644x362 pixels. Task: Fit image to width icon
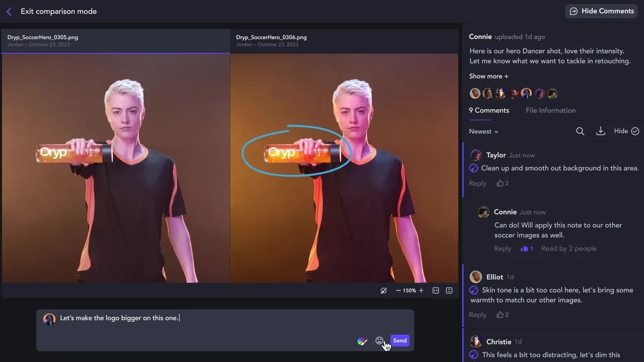[436, 290]
